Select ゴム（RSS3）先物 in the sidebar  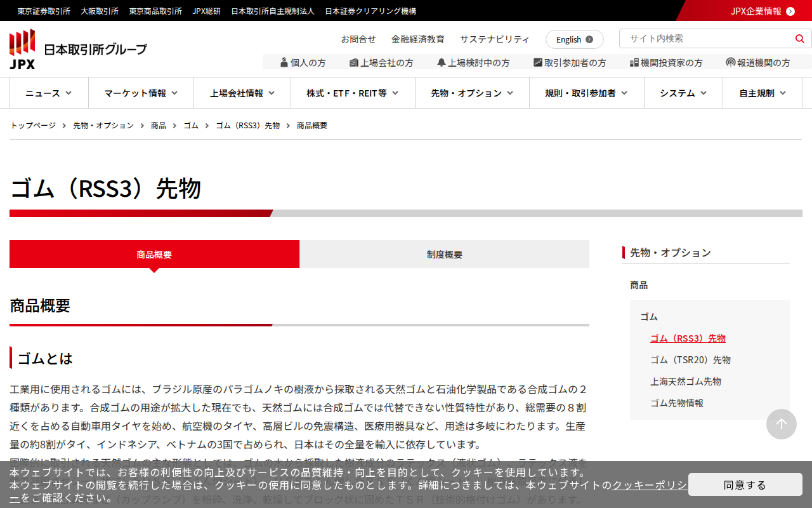(x=688, y=338)
